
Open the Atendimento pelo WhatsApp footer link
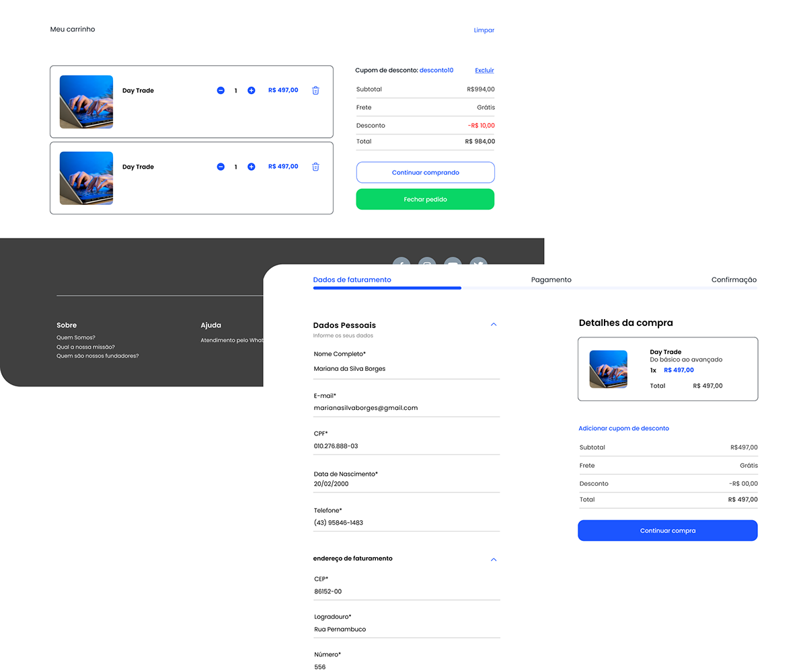[x=232, y=341]
